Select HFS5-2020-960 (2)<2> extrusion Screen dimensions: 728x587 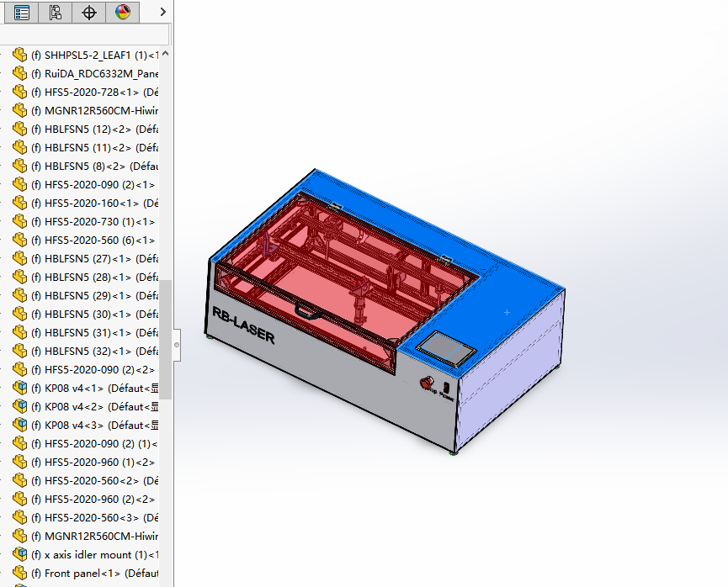pyautogui.click(x=93, y=500)
